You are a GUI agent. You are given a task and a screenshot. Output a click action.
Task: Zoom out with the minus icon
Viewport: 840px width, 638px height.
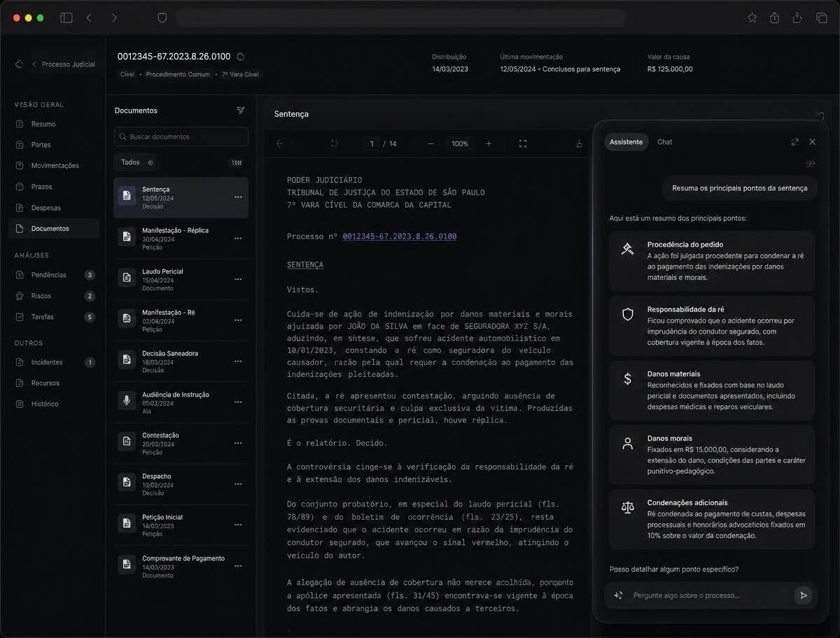430,143
